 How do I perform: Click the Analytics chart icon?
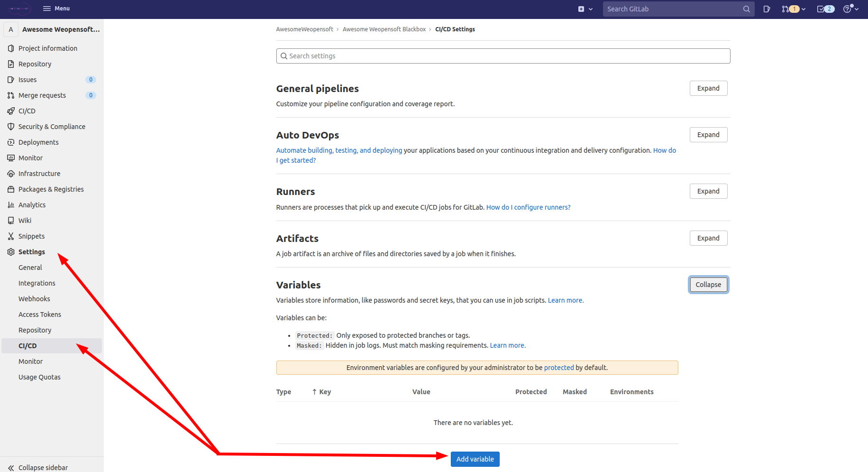[x=11, y=205]
